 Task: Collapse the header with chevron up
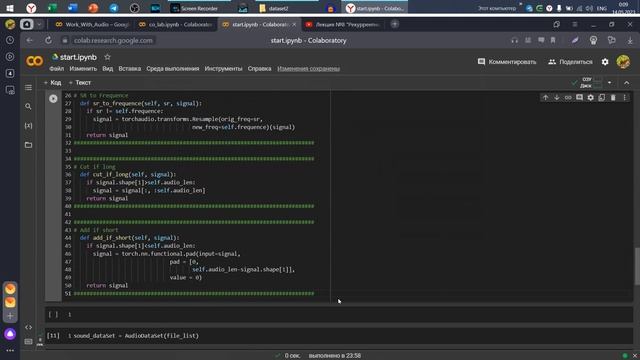click(x=627, y=83)
